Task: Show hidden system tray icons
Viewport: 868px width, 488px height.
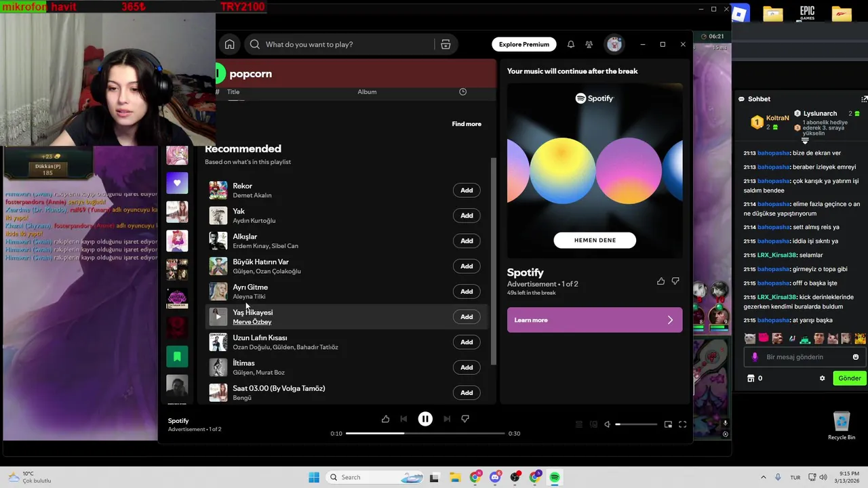Action: tap(764, 477)
